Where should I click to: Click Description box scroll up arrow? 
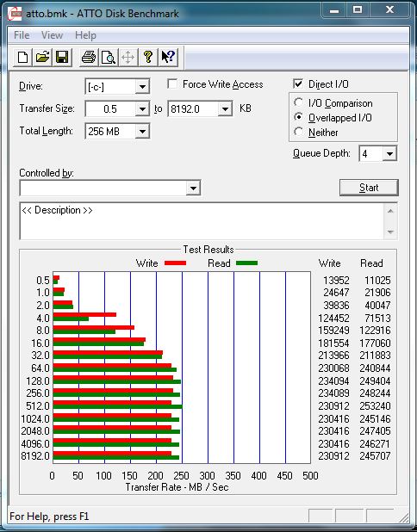390,212
